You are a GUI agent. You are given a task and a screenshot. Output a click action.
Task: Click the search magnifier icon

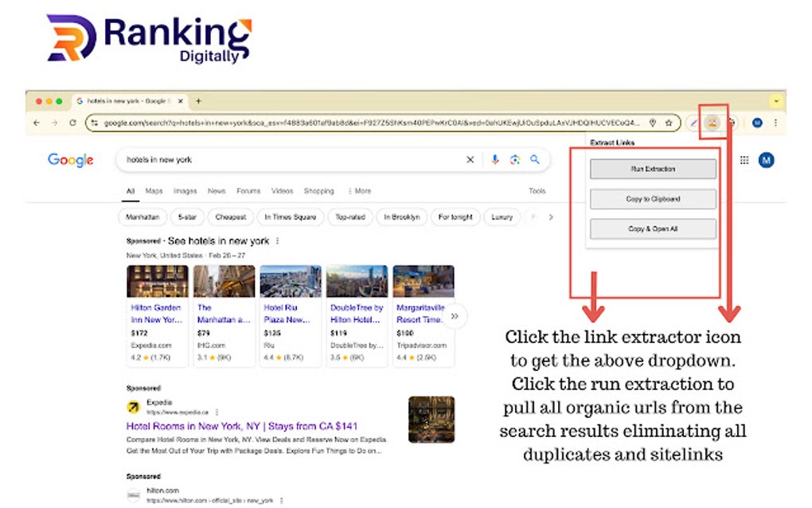pyautogui.click(x=534, y=159)
